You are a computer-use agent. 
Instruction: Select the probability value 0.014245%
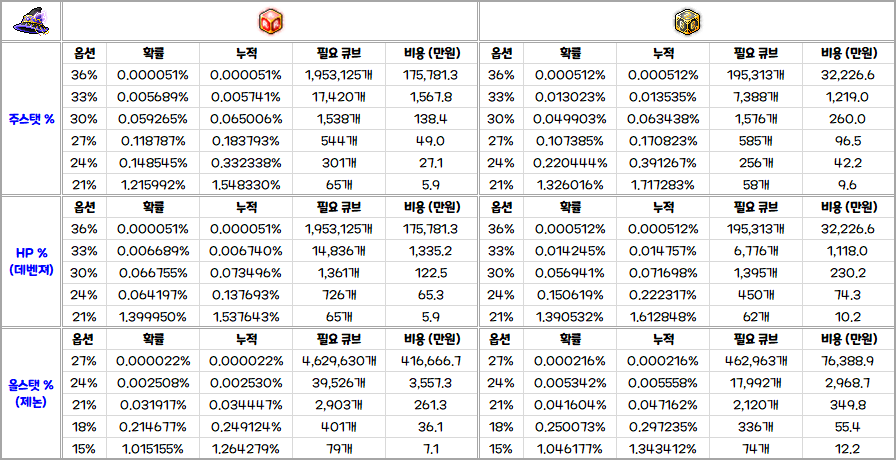point(570,251)
